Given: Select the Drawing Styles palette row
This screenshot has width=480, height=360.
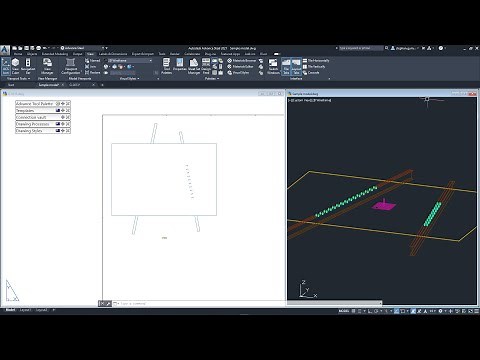Looking at the screenshot, I should [43, 131].
